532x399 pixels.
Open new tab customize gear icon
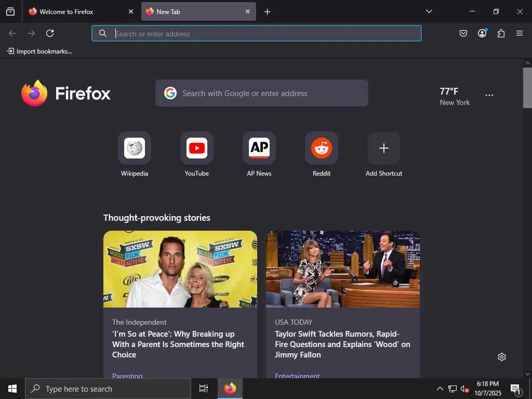click(x=502, y=357)
